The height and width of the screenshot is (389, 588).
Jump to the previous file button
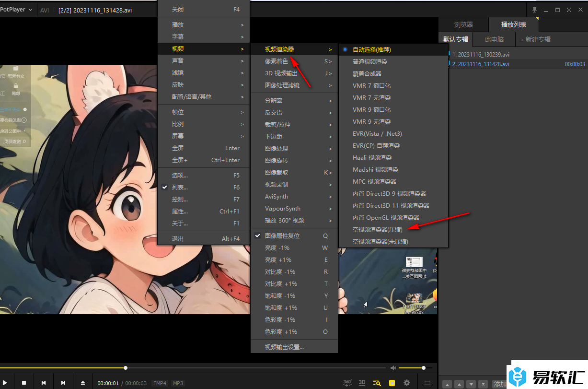44,383
